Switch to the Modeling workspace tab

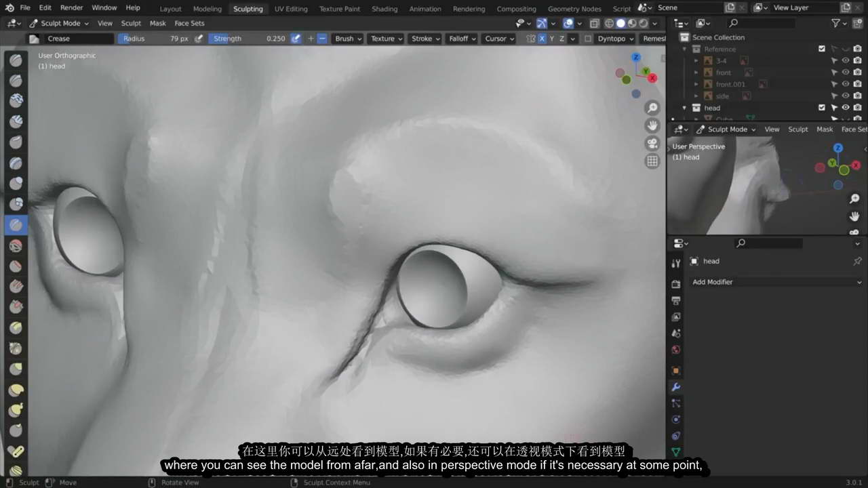(207, 9)
